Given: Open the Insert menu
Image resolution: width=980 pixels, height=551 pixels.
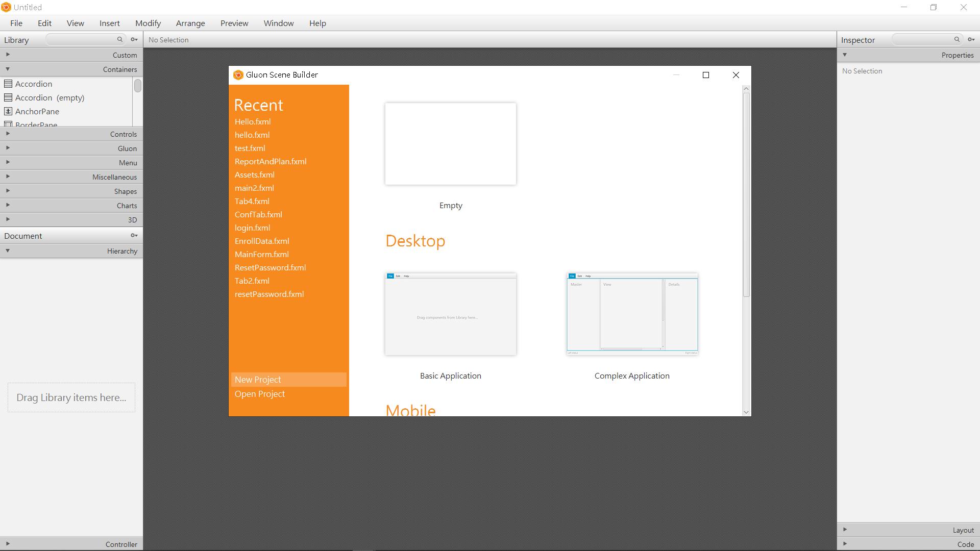Looking at the screenshot, I should point(110,23).
